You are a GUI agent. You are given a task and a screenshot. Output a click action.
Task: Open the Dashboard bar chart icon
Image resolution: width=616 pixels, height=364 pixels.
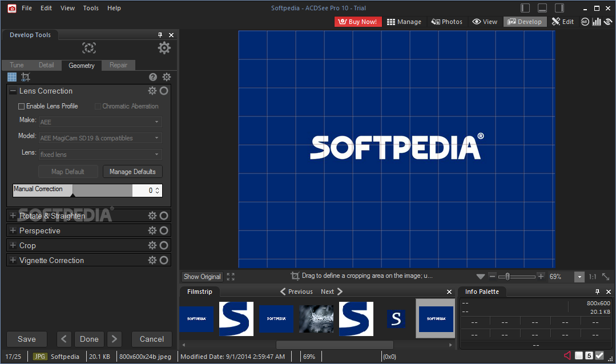[597, 22]
